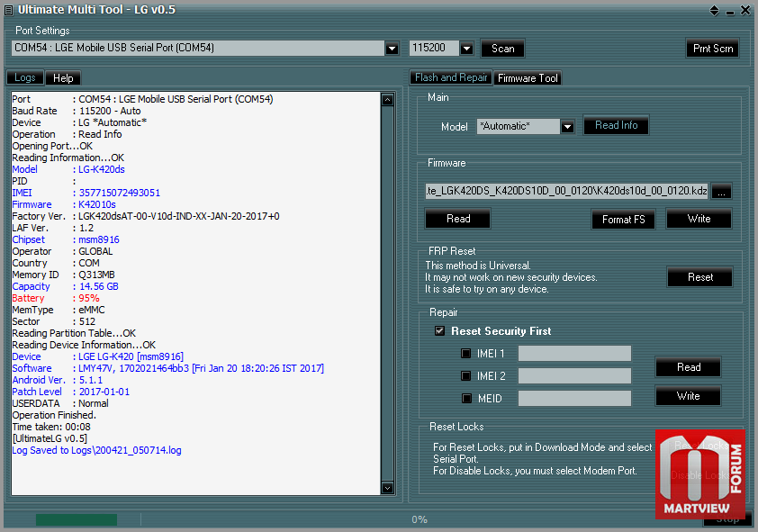The image size is (758, 532).
Task: Enable the IMEI 1 checkbox
Action: tap(465, 354)
